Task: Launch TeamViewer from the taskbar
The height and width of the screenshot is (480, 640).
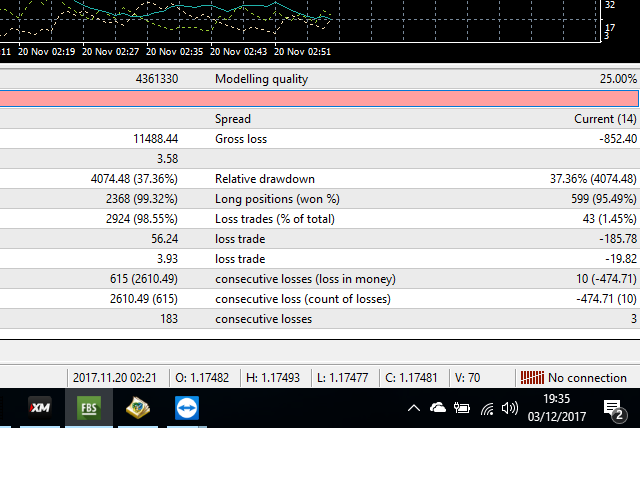Action: click(x=187, y=408)
